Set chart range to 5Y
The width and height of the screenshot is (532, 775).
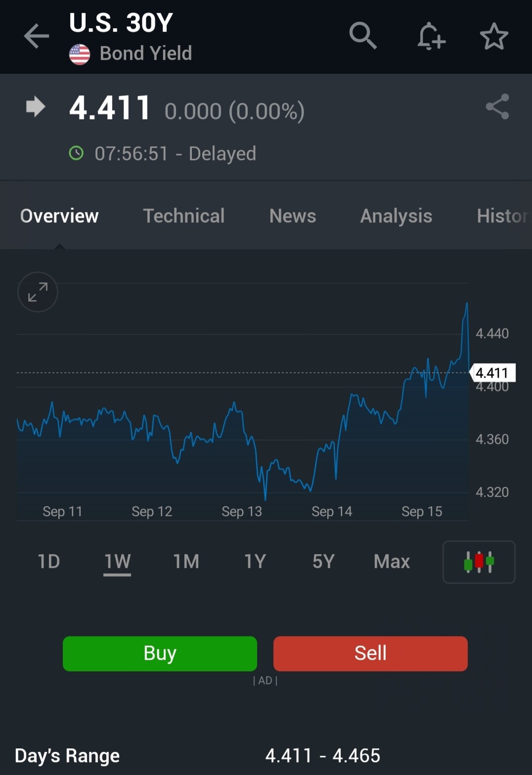(324, 561)
